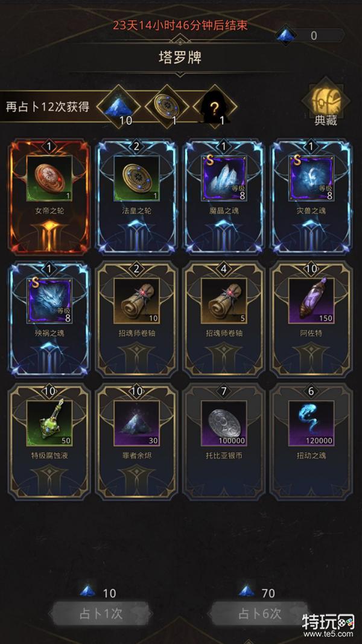This screenshot has height=644, width=362.
Task: Tap the 魔晶之魂 crystal soul icon
Action: (224, 178)
